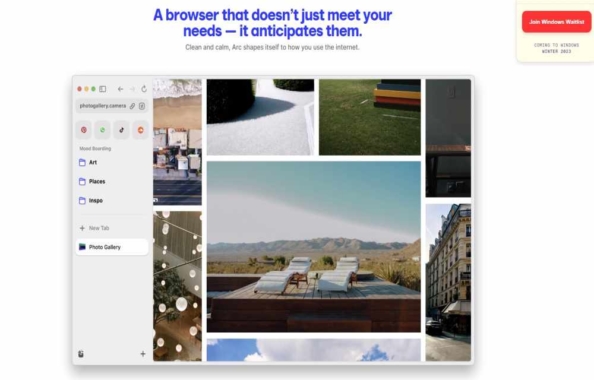Click the Photo Gallery tab favicon
This screenshot has height=380, width=594.
coord(82,247)
